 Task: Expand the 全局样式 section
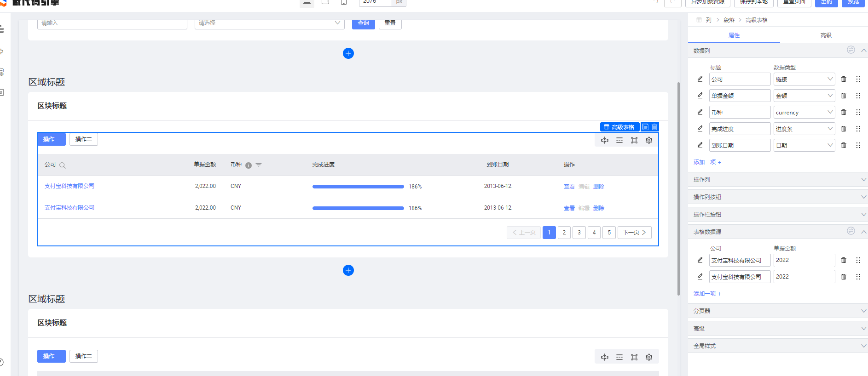pyautogui.click(x=778, y=346)
